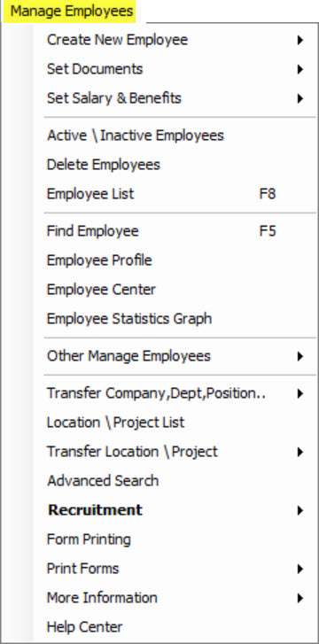Open the Manage Employees menu header

[x=72, y=12]
